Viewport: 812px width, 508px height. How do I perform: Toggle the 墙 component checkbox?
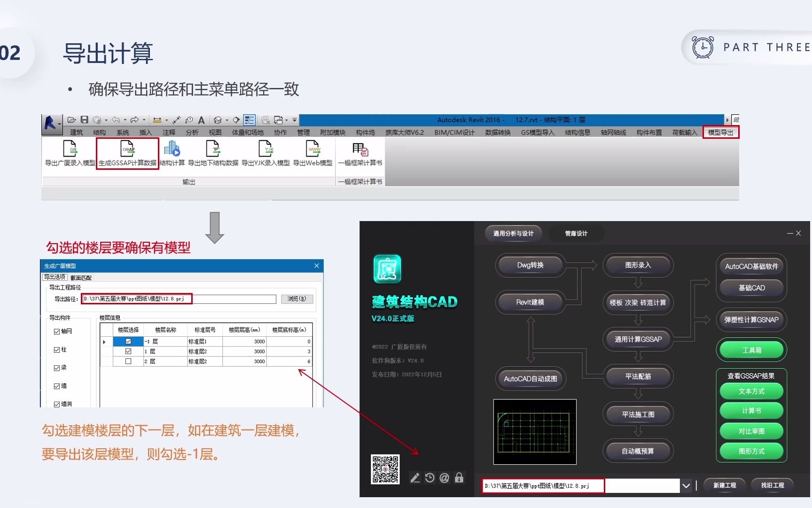tap(57, 386)
